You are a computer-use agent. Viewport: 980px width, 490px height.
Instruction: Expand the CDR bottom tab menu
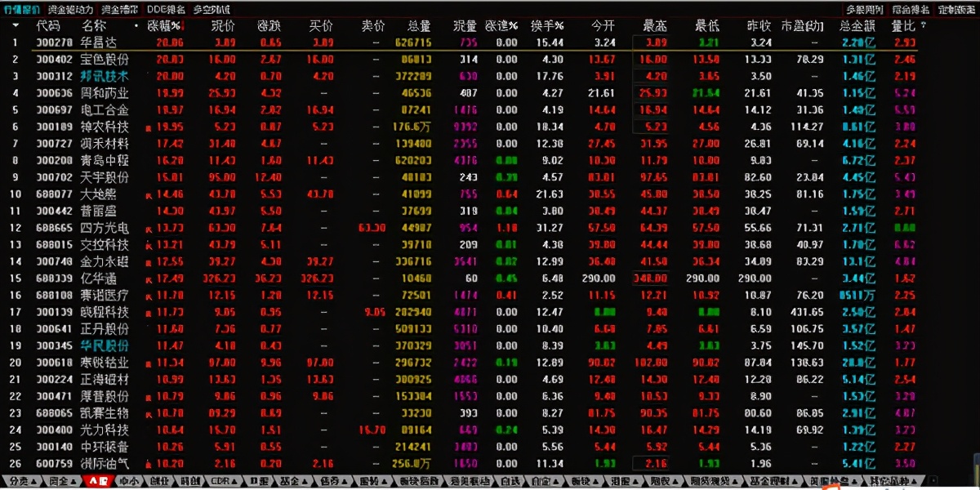(236, 482)
